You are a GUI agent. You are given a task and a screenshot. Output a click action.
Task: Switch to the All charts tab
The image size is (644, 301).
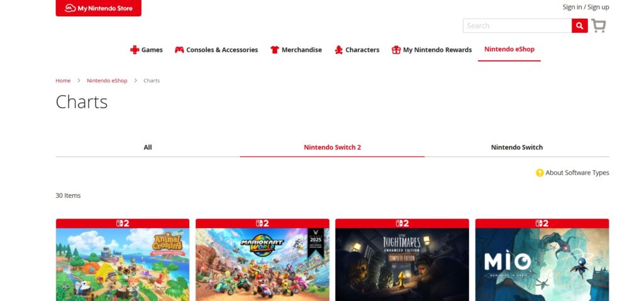tap(148, 147)
